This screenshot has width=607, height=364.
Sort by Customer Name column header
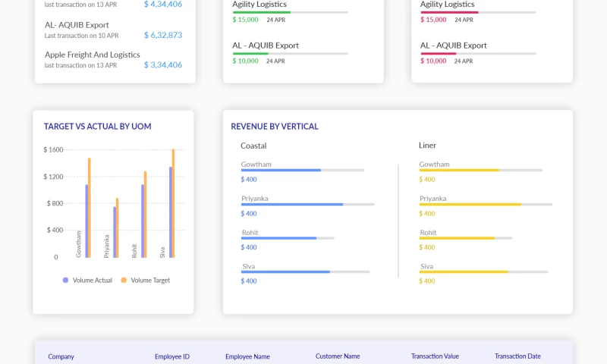click(338, 356)
